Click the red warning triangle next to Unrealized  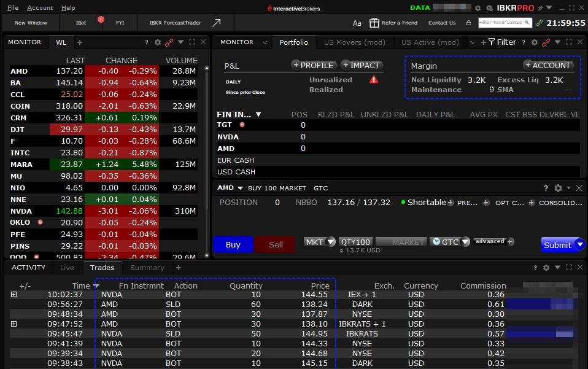pyautogui.click(x=374, y=79)
